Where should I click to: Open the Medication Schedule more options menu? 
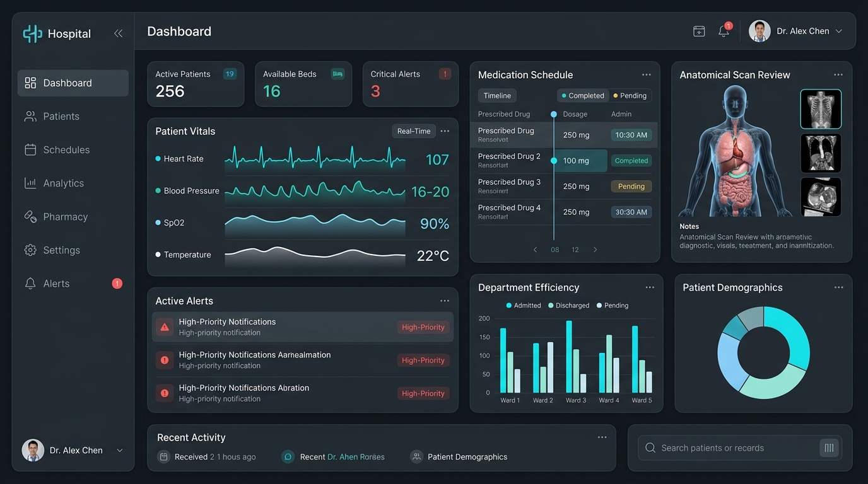[647, 75]
